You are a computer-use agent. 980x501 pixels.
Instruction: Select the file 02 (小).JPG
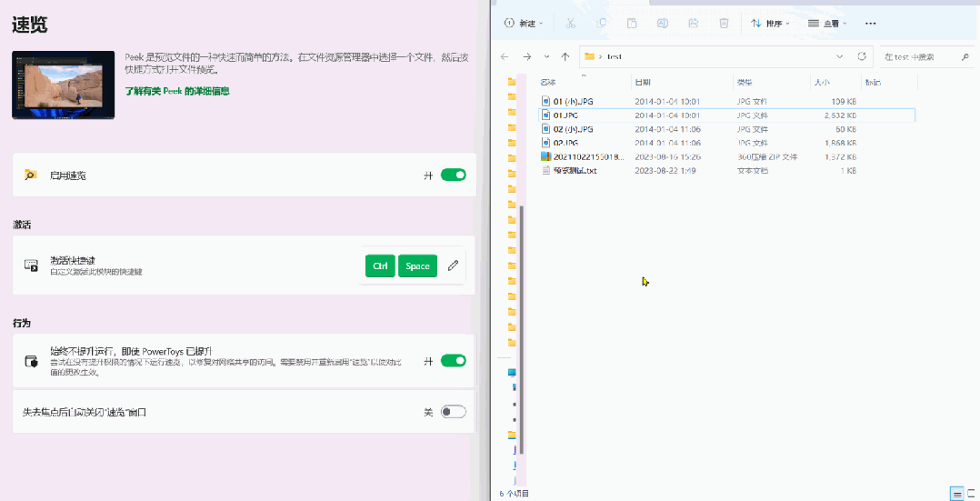[573, 129]
